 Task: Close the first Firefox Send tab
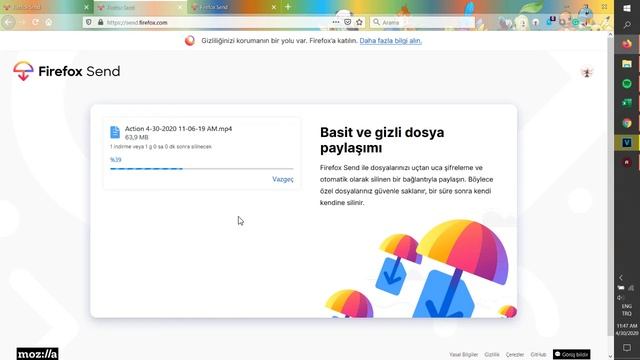86,7
